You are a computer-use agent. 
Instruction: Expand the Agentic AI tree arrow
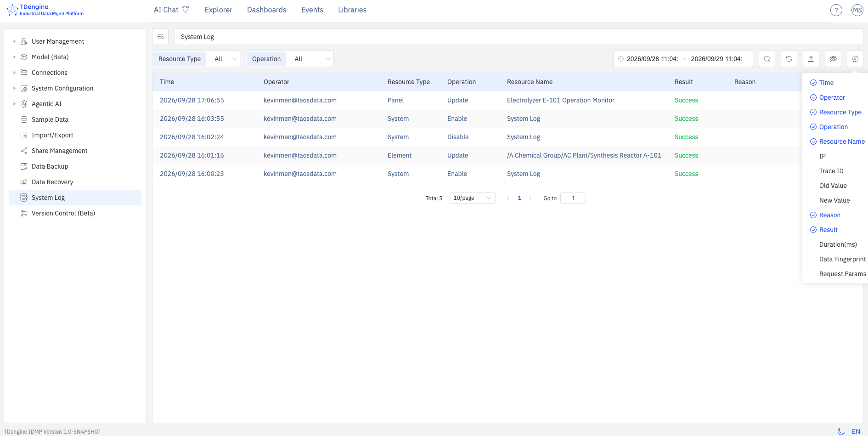pyautogui.click(x=14, y=104)
